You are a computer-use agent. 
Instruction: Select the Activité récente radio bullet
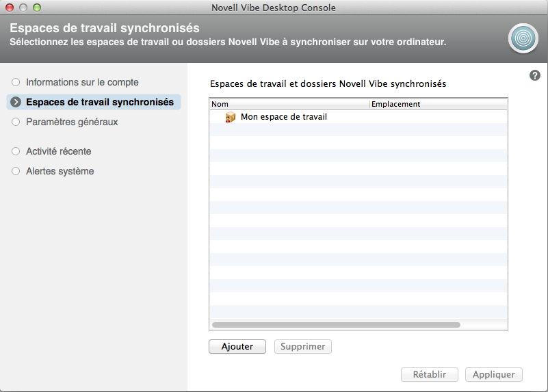point(16,151)
